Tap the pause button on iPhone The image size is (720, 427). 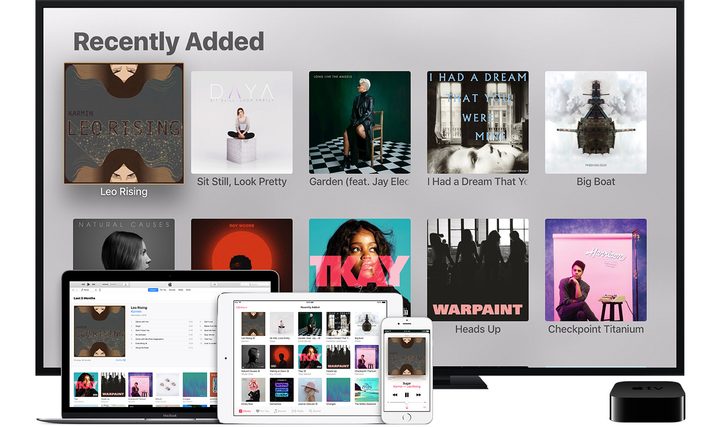(407, 395)
